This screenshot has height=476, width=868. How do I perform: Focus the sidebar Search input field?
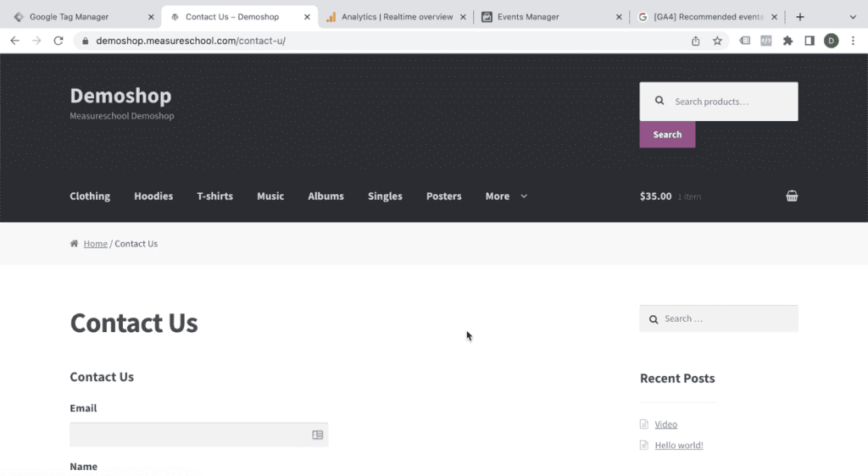[x=719, y=318]
